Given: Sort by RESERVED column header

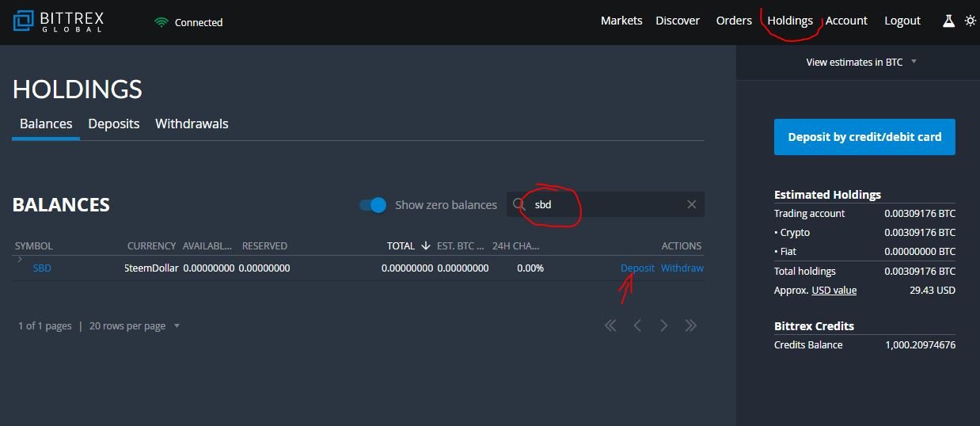Looking at the screenshot, I should pos(264,246).
